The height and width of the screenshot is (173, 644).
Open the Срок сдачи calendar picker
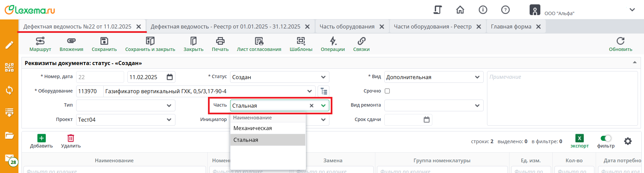427,120
